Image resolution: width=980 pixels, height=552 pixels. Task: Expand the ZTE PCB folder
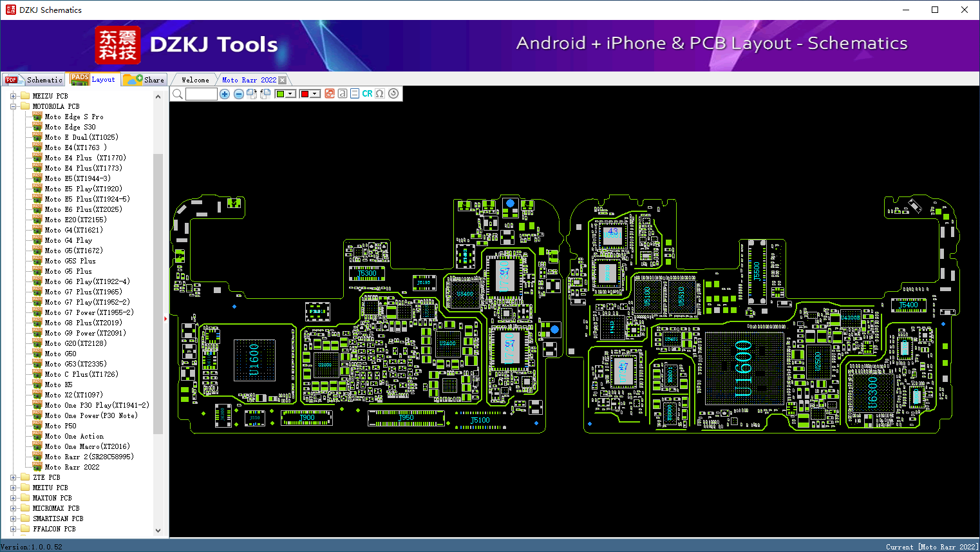click(x=13, y=477)
